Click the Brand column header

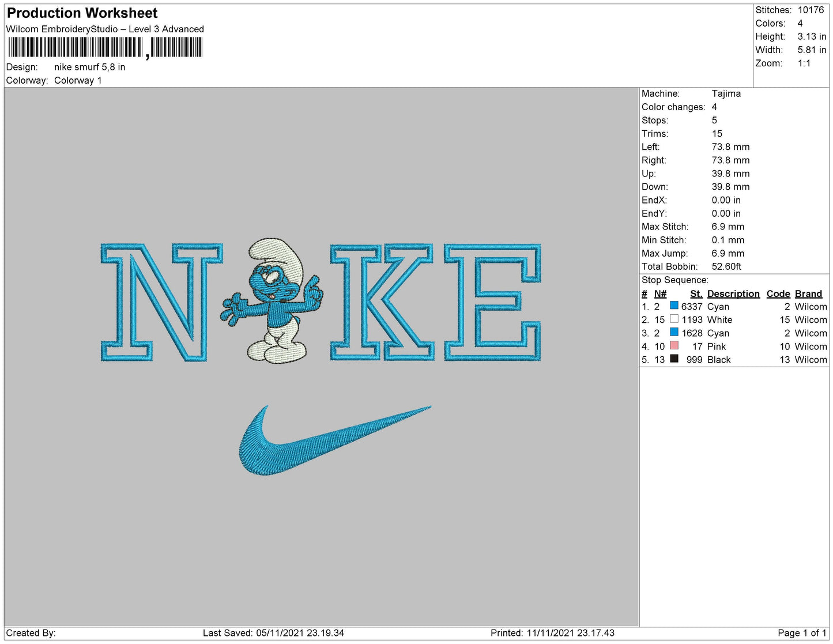[808, 293]
